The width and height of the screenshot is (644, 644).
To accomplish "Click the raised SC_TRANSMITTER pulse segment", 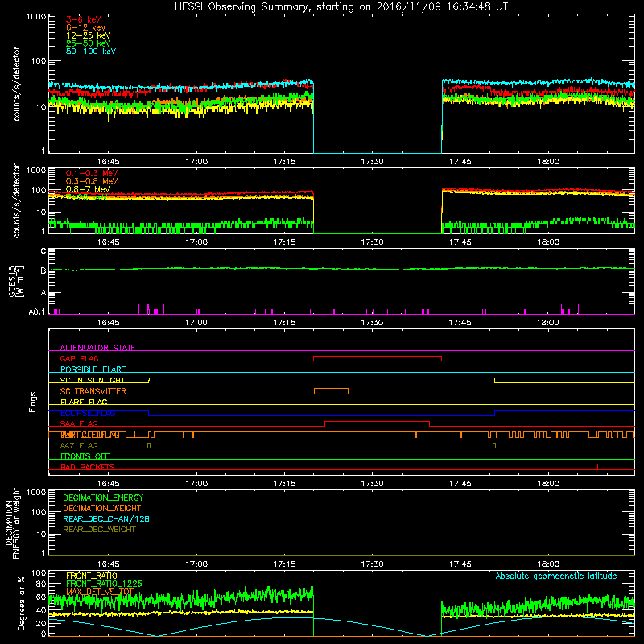I will pos(331,389).
